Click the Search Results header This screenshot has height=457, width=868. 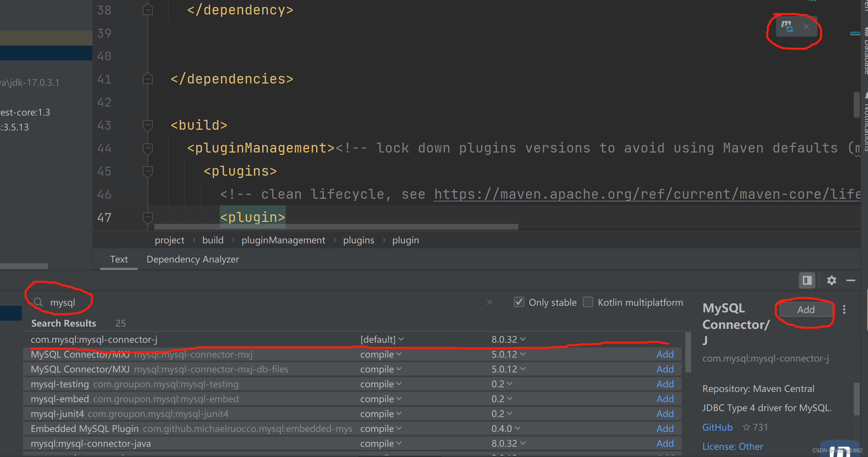click(63, 323)
